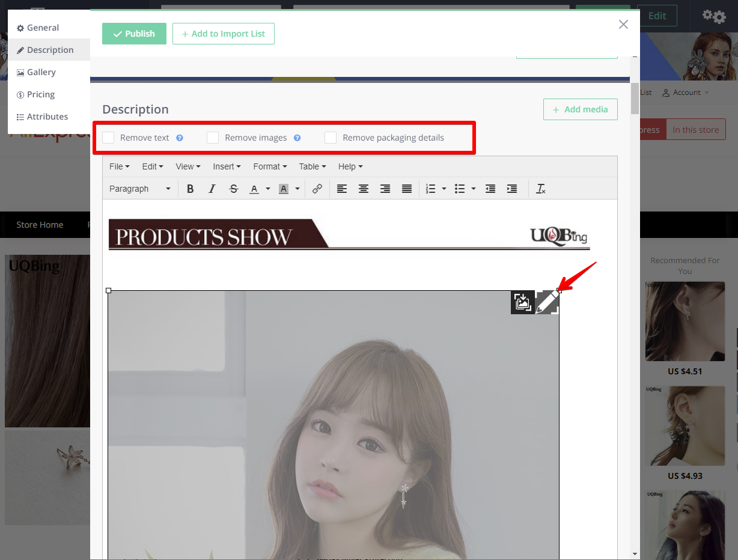Align text left
738x560 pixels.
coord(342,189)
